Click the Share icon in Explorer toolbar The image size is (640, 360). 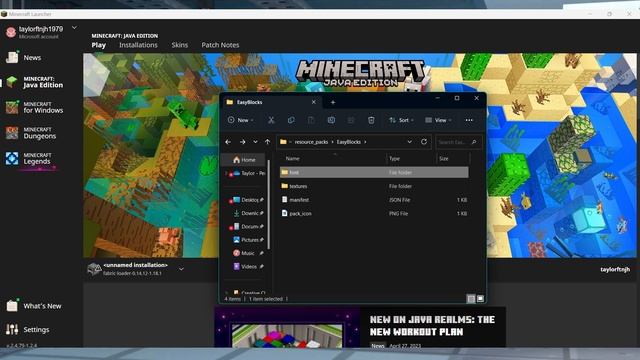tap(351, 120)
